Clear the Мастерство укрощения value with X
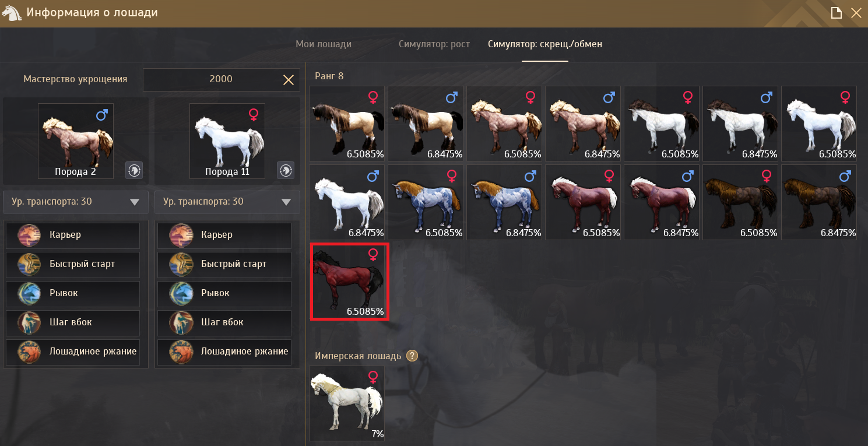The height and width of the screenshot is (446, 868). click(288, 79)
